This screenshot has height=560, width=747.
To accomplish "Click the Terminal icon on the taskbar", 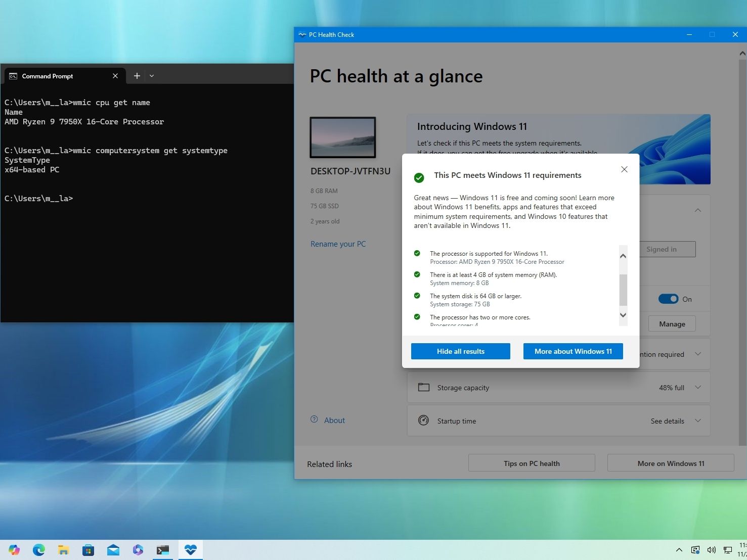I will click(163, 550).
